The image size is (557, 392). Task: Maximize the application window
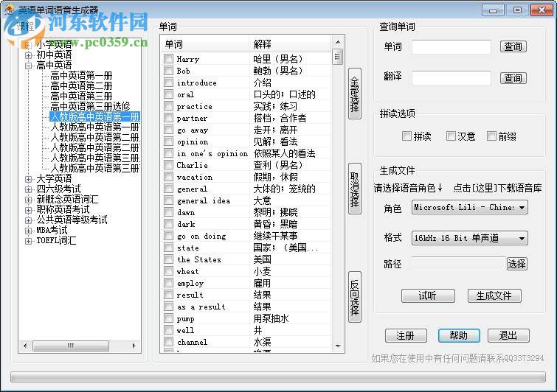[x=517, y=10]
